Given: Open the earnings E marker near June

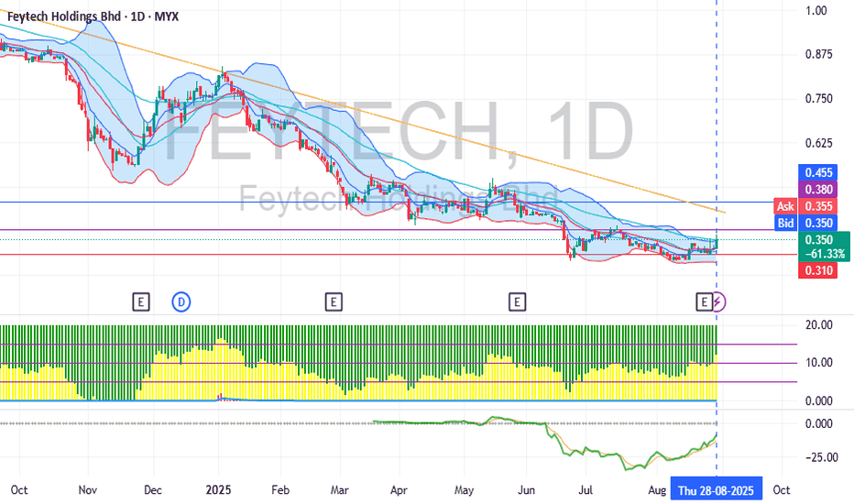Looking at the screenshot, I should click(x=517, y=301).
